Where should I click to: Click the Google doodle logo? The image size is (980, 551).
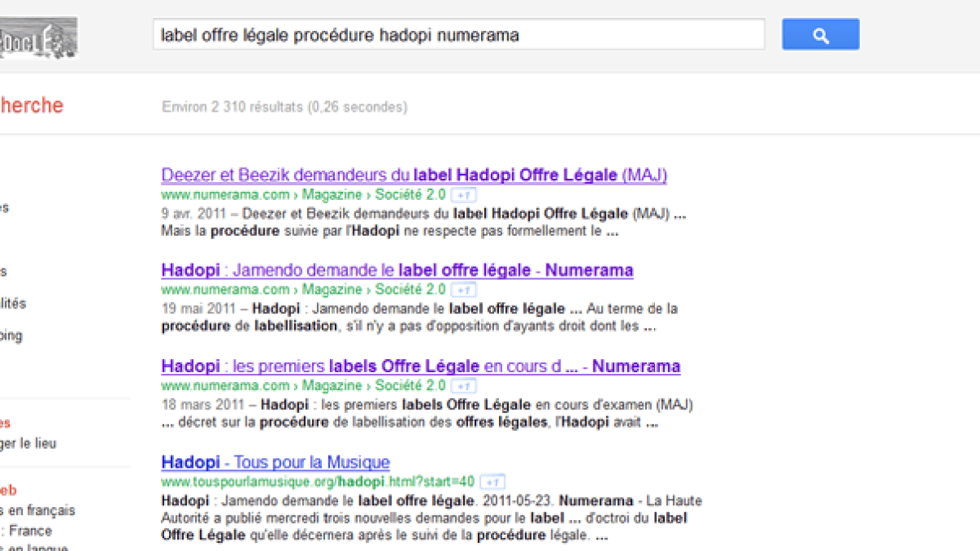[38, 38]
